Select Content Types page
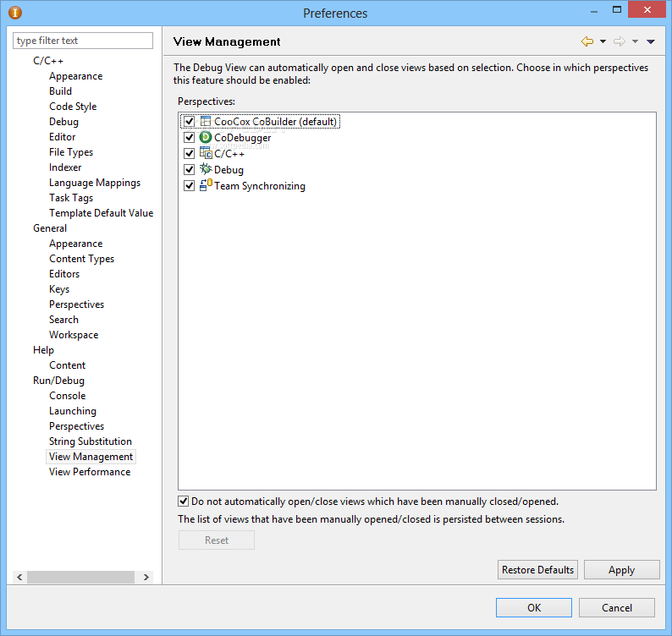 pos(82,259)
